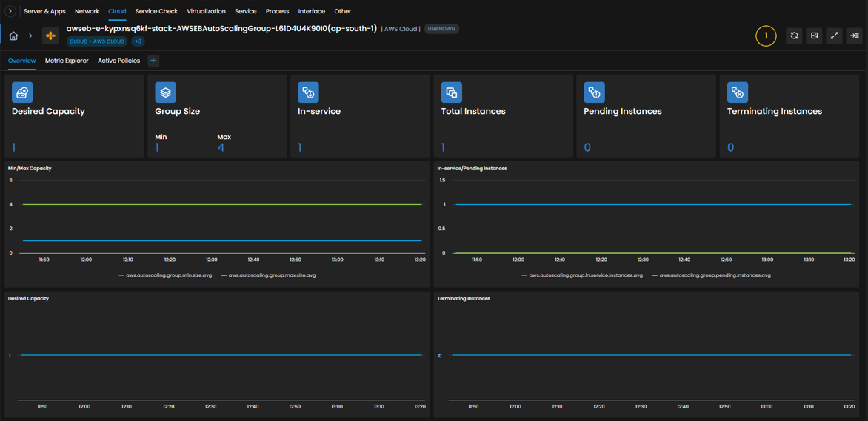Screen dimensions: 868x421
Task: Switch to the Network menu
Action: tap(87, 11)
